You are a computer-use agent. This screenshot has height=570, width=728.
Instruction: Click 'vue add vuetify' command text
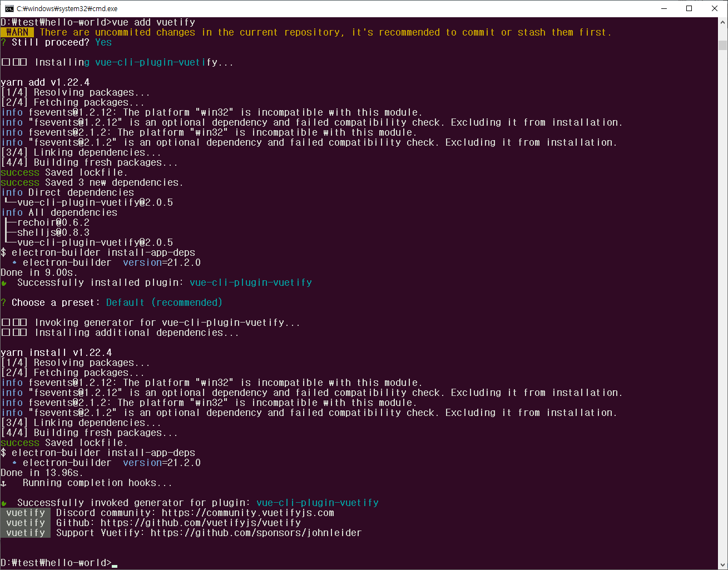click(153, 22)
